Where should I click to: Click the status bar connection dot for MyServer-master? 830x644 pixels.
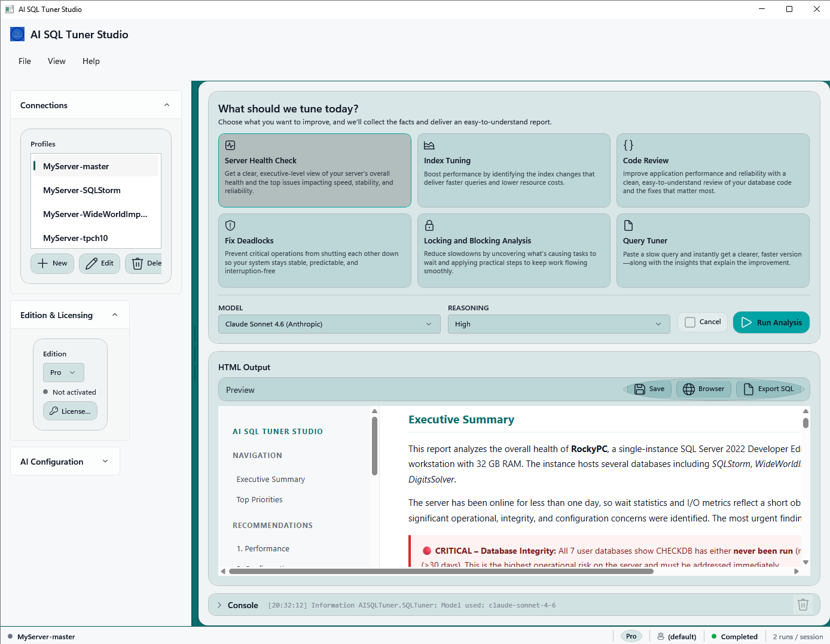pos(10,636)
